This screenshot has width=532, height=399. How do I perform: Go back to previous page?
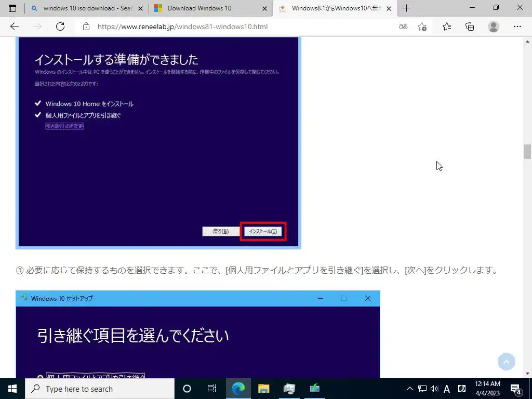pyautogui.click(x=15, y=26)
